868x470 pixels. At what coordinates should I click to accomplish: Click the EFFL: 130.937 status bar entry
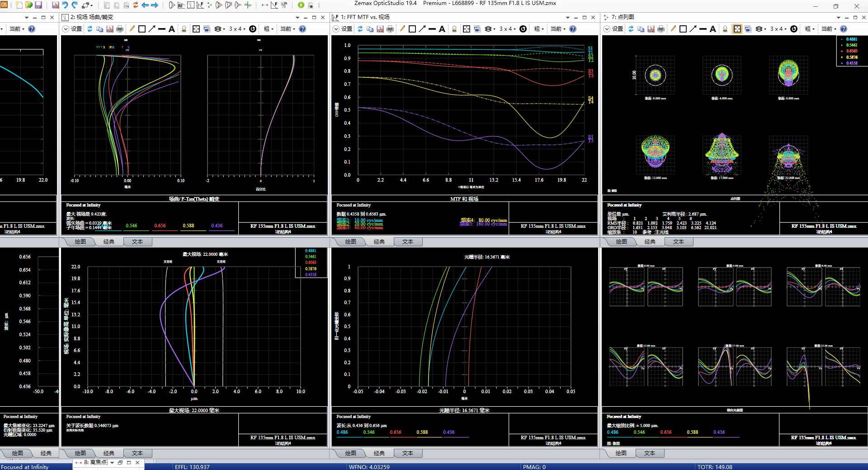192,467
